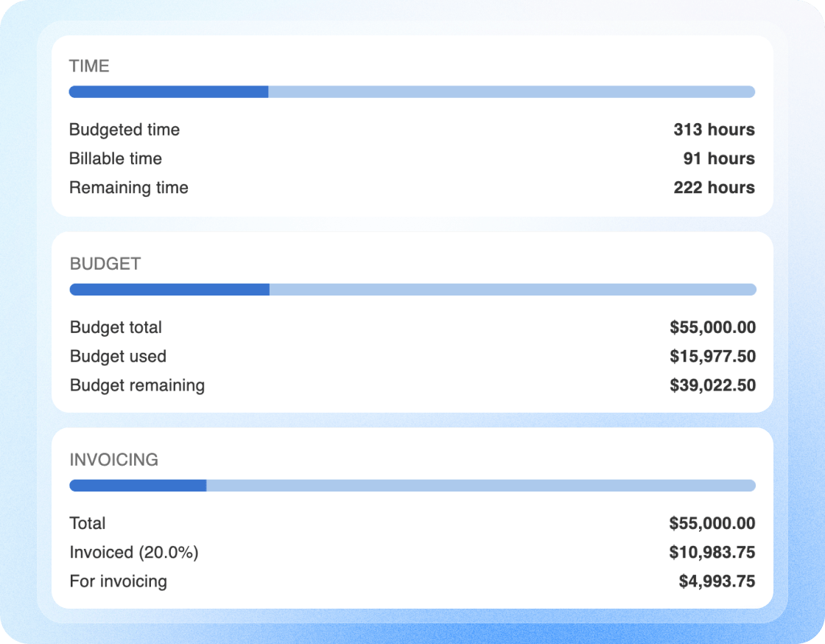Click the Time progress bar filled portion
Viewport: 825px width, 644px height.
tap(169, 91)
